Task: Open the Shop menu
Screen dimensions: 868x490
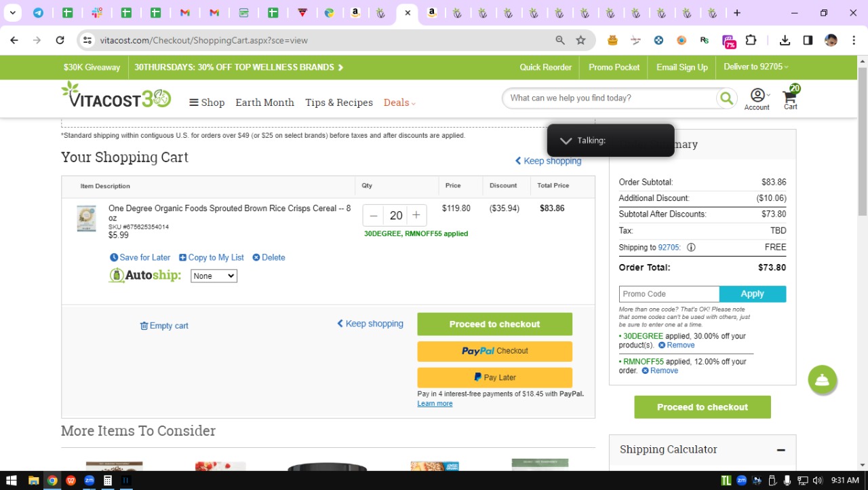Action: pos(207,102)
